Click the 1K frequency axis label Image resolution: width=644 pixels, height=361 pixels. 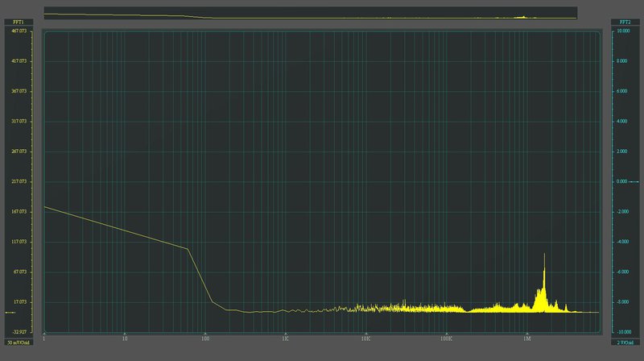(286, 338)
